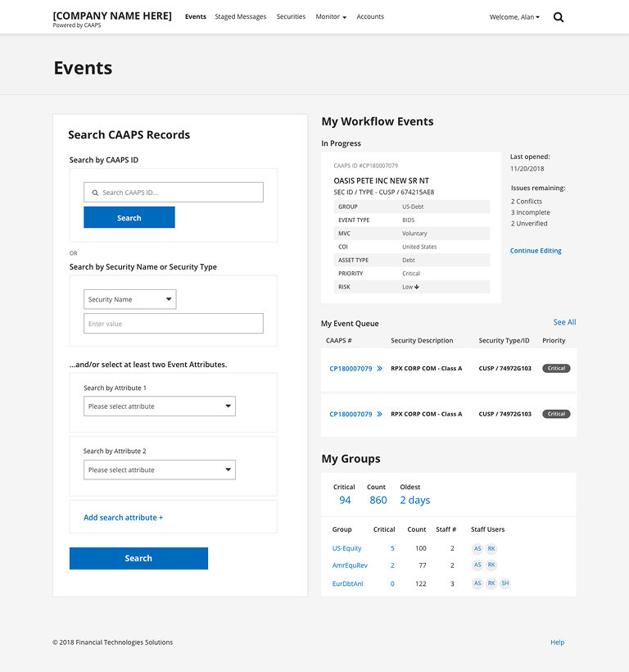This screenshot has width=629, height=672.
Task: Click the OASIS PETE INC NEW SR NT title
Action: [381, 181]
